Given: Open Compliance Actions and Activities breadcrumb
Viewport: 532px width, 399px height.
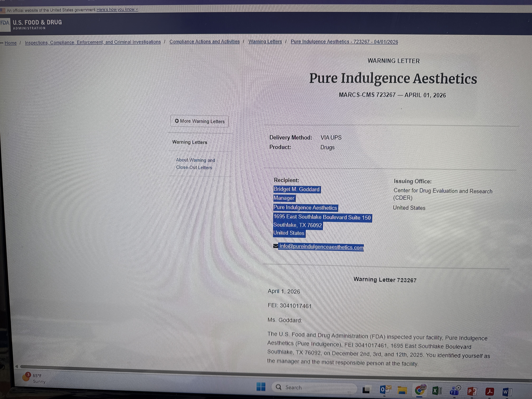Looking at the screenshot, I should coord(205,42).
